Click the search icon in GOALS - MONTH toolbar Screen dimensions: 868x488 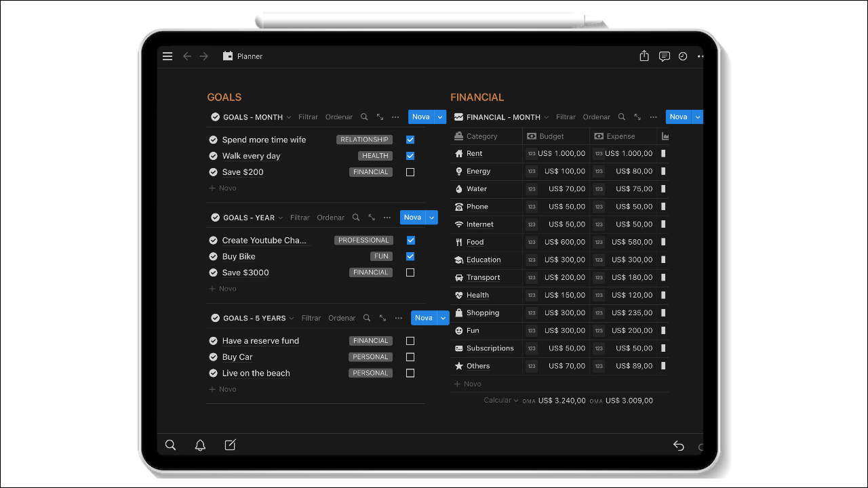coord(364,117)
